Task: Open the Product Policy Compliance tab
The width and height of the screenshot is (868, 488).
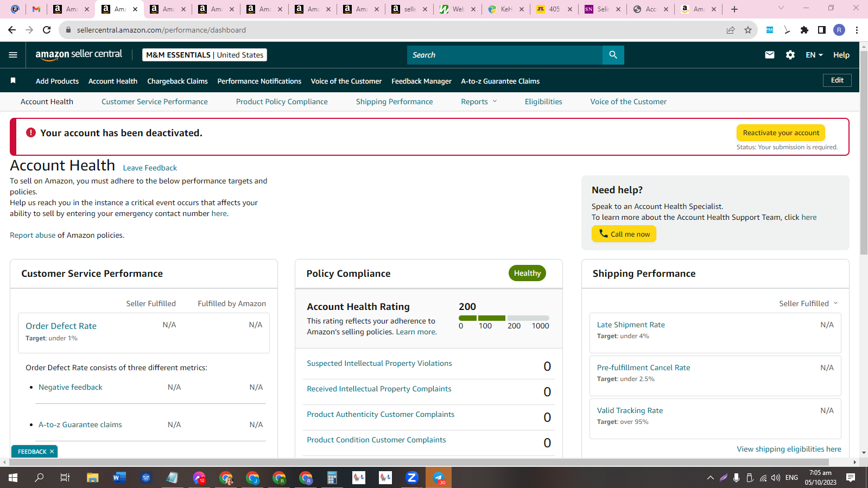Action: click(282, 102)
